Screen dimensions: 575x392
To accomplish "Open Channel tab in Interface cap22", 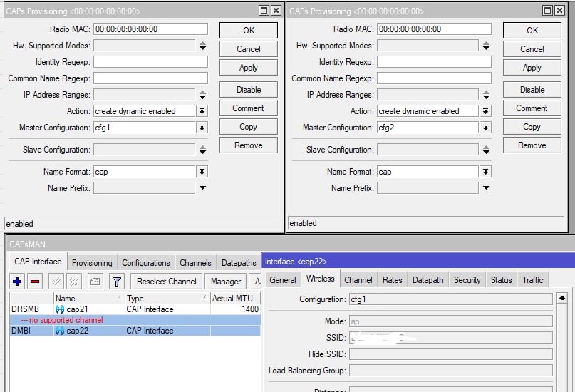I will pos(358,280).
